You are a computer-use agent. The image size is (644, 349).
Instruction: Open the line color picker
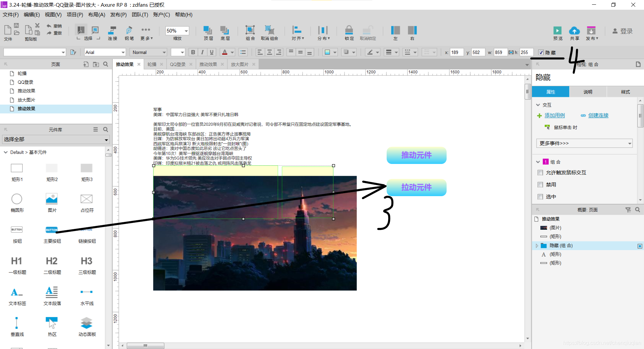[373, 52]
